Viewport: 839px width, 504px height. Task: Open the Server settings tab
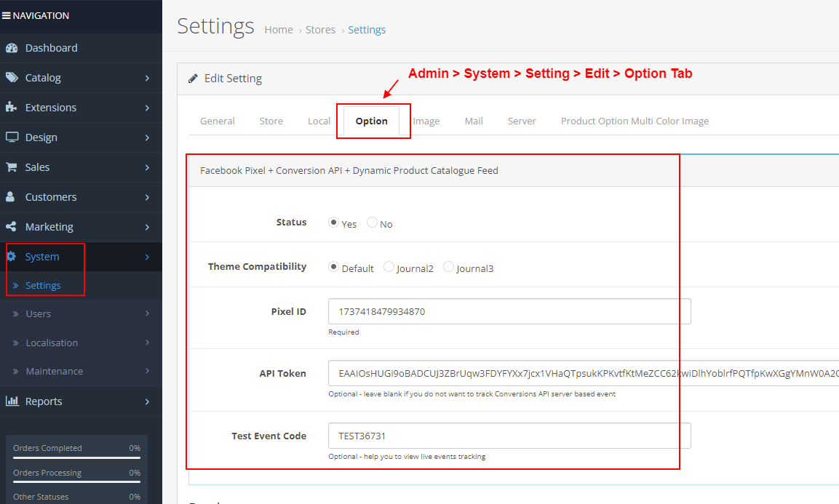521,121
